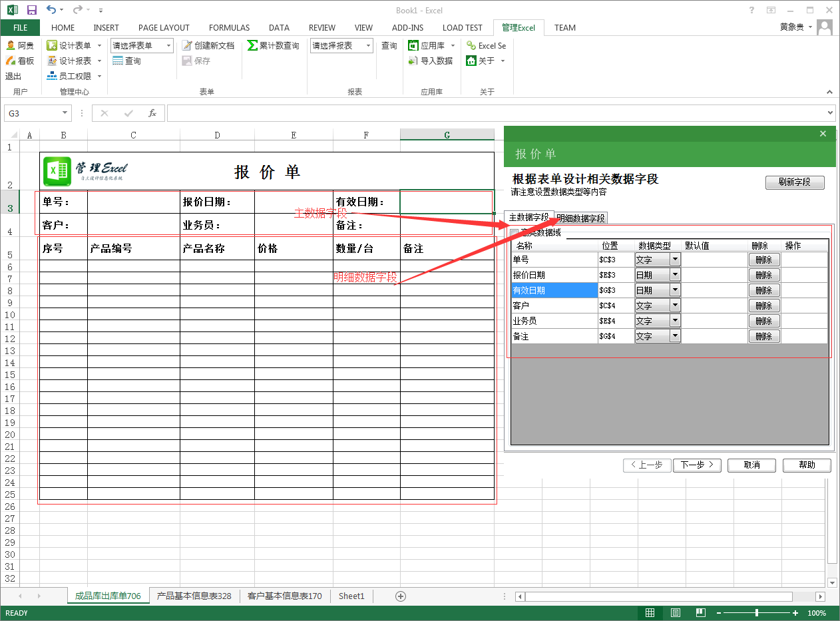Expand the data type dropdown for 单号 row
This screenshot has width=840, height=621.
coord(675,260)
